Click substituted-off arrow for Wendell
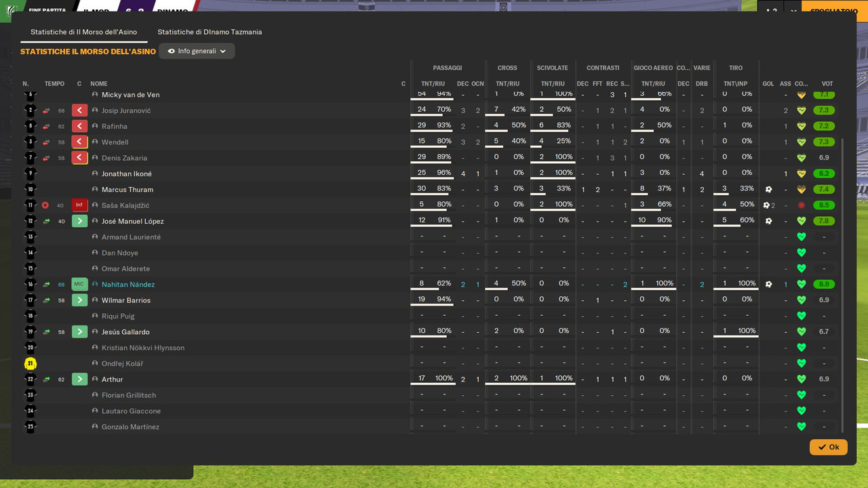Image resolution: width=868 pixels, height=488 pixels. tap(80, 142)
